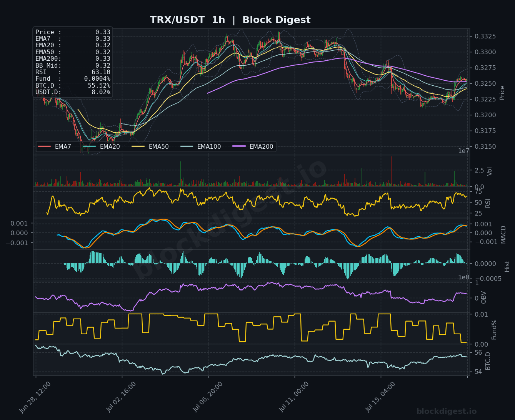Image resolution: width=515 pixels, height=420 pixels.
Task: Click the EMA200 row in info box
Action: (x=73, y=59)
